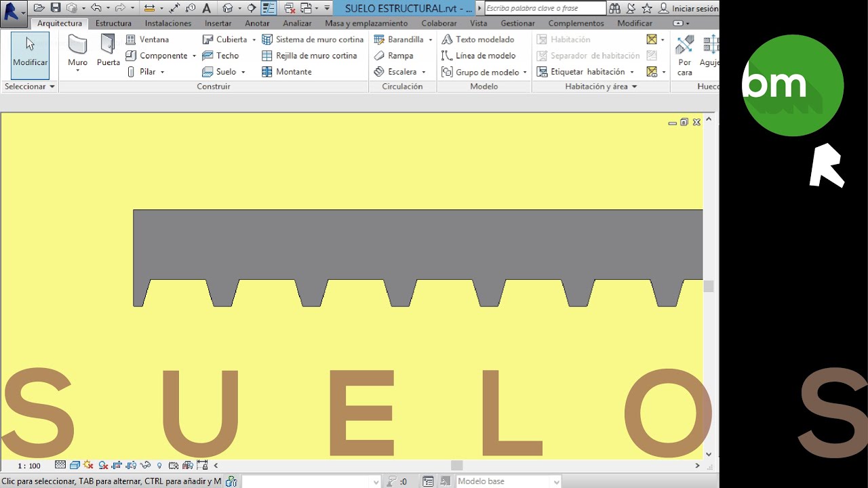868x488 pixels.
Task: Toggle shadows in view control bar
Action: click(103, 465)
